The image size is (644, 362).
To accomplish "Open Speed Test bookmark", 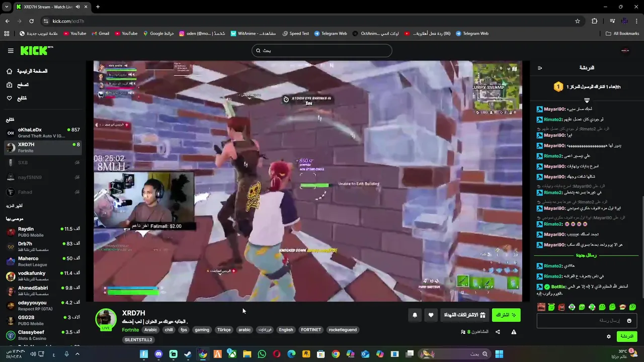I will pos(295,34).
